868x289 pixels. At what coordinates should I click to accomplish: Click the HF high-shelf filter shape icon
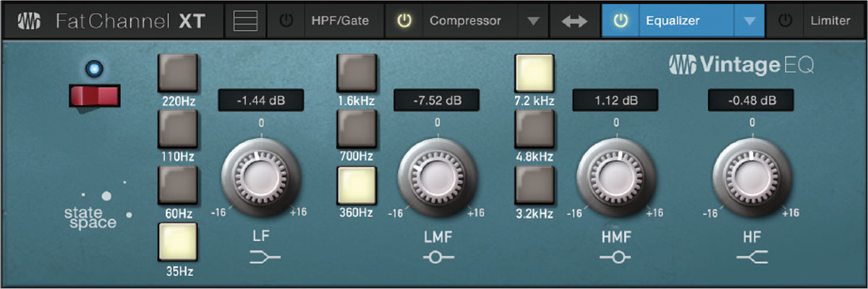pos(752,256)
